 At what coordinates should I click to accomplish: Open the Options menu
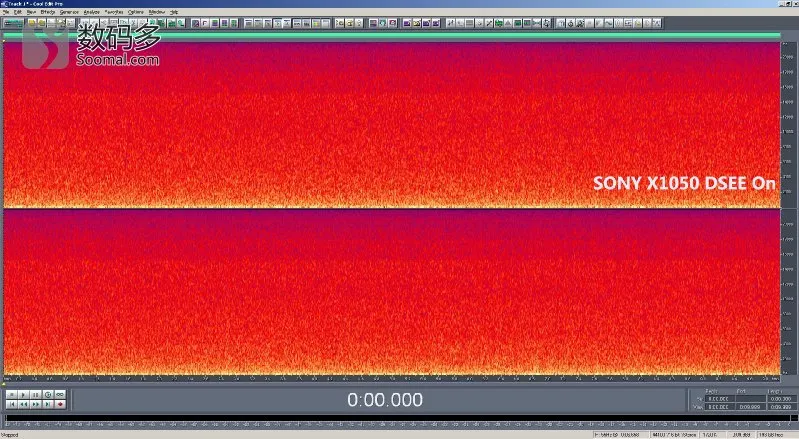tap(136, 12)
